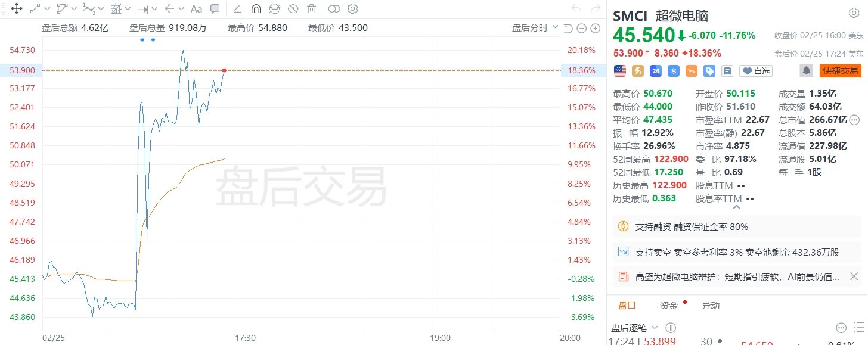Screen dimensions: 868x345
Task: Click the blue price tag icon
Action: point(709,71)
